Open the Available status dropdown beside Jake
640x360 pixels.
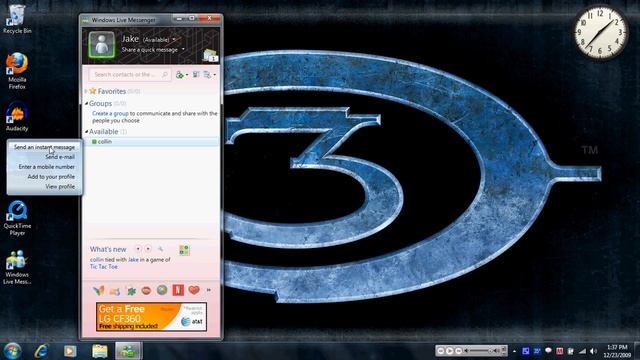[x=174, y=40]
